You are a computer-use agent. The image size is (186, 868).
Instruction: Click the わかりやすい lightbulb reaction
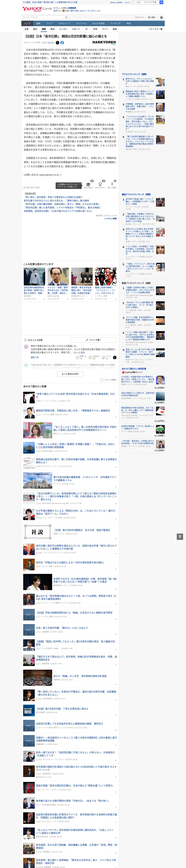(100, 185)
